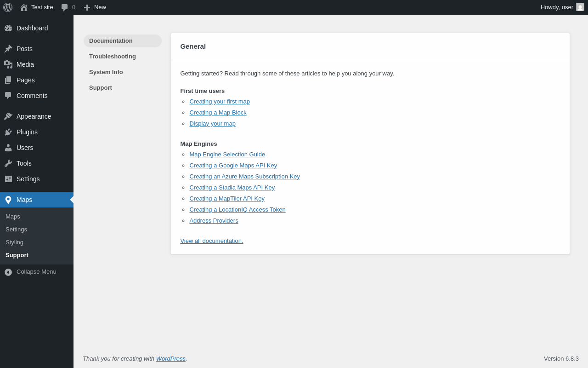The height and width of the screenshot is (368, 588).
Task: Open the user avatar in top bar
Action: pos(580,7)
